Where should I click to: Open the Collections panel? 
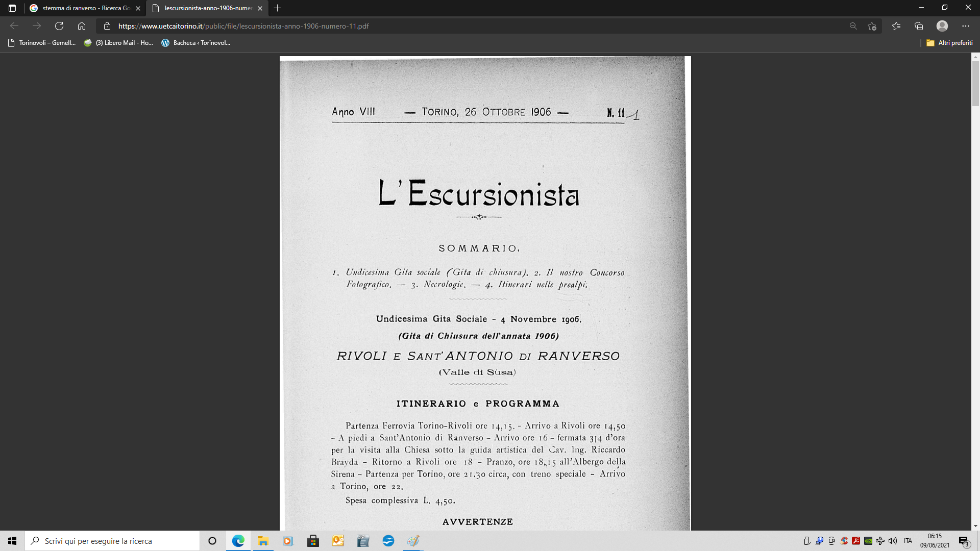[x=919, y=26]
